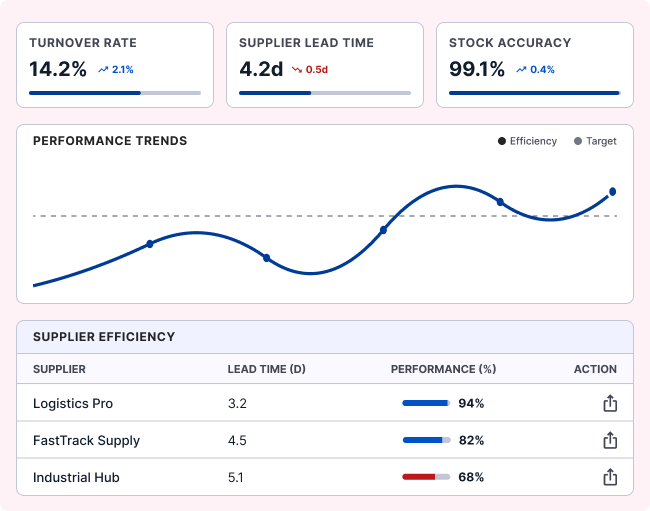The width and height of the screenshot is (650, 511).
Task: Click the Target legend dot
Action: tap(578, 141)
